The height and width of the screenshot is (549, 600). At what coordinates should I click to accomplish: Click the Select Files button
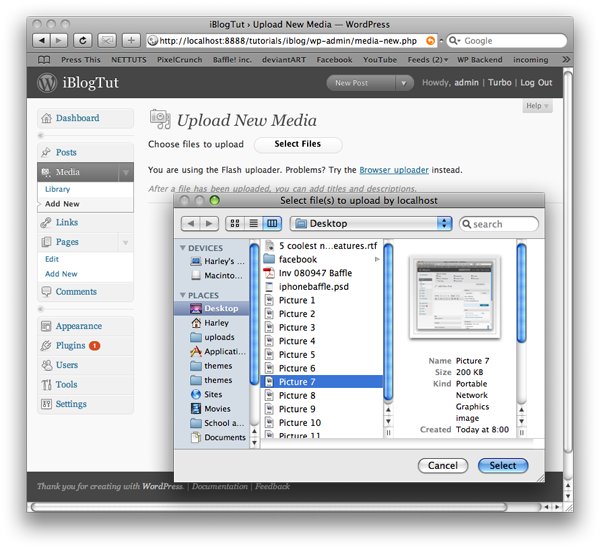[x=298, y=145]
